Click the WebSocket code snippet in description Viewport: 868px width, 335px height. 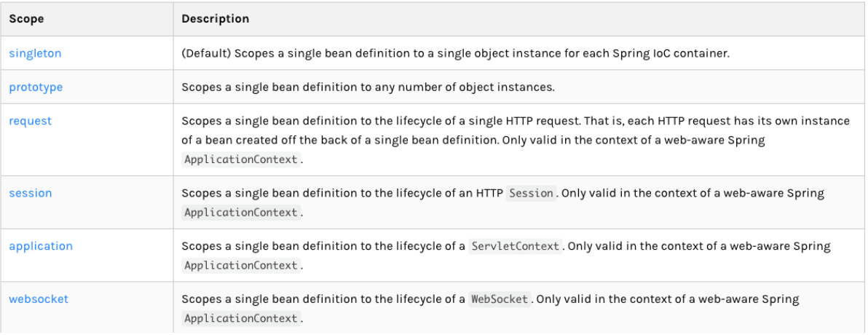(x=500, y=300)
